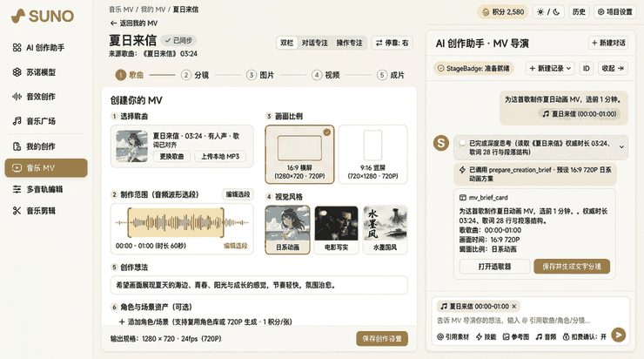Click the 返回我的 MV link
This screenshot has height=359, width=644.
[x=134, y=23]
